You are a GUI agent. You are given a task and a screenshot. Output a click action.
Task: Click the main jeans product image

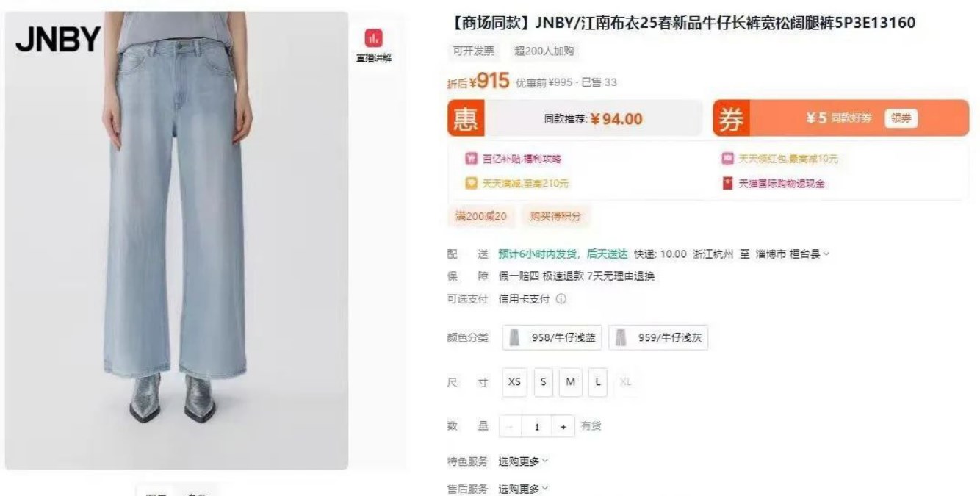point(176,240)
